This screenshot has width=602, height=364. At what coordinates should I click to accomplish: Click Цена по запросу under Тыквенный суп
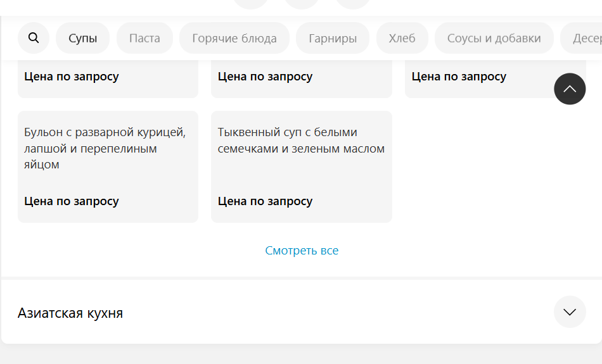[265, 201]
